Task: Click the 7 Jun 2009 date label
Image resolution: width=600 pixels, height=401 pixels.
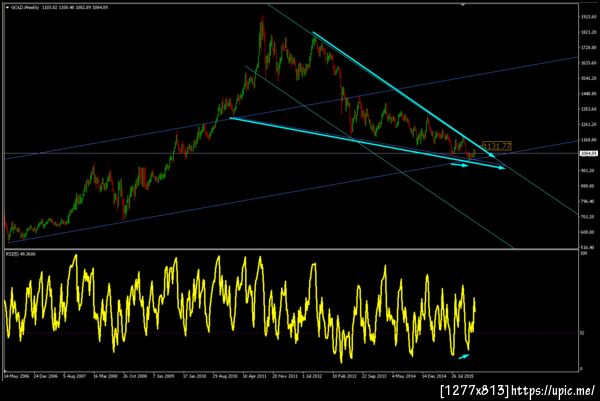Action: coord(163,376)
